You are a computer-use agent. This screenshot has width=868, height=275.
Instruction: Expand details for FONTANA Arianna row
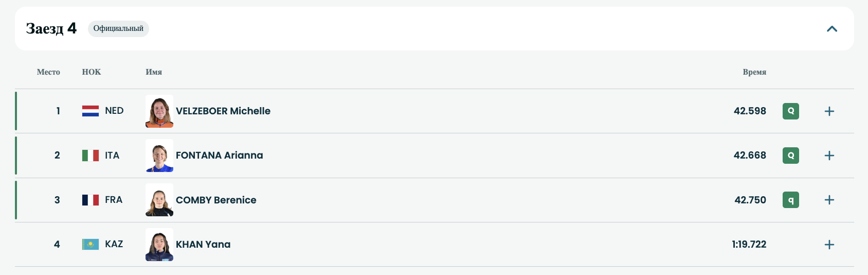point(829,156)
